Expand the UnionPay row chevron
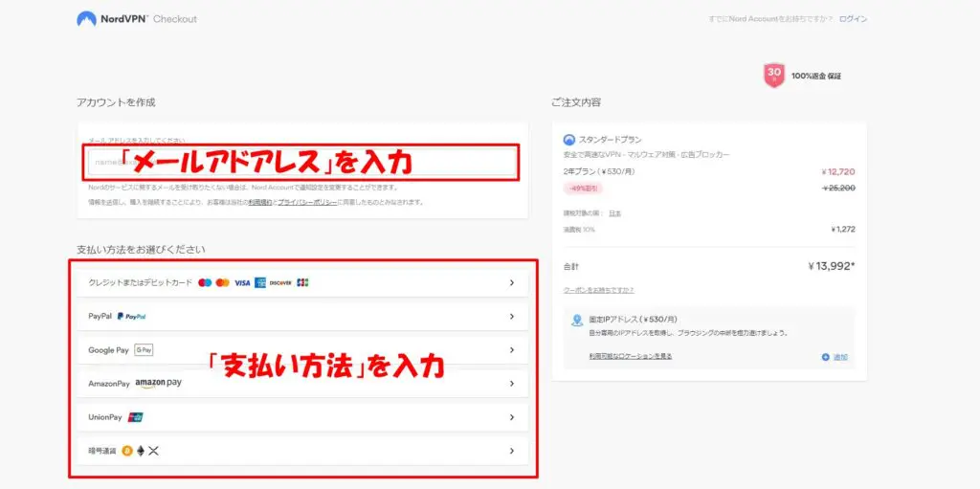 [512, 417]
